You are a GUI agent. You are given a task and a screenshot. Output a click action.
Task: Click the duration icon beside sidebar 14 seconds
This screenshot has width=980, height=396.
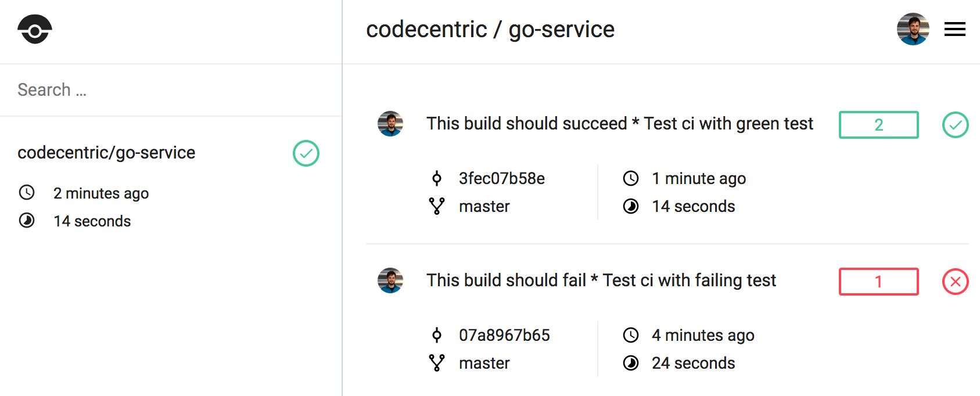(27, 221)
